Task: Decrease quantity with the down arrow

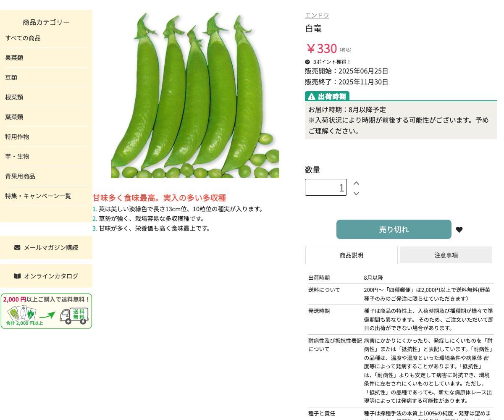Action: 356,193
